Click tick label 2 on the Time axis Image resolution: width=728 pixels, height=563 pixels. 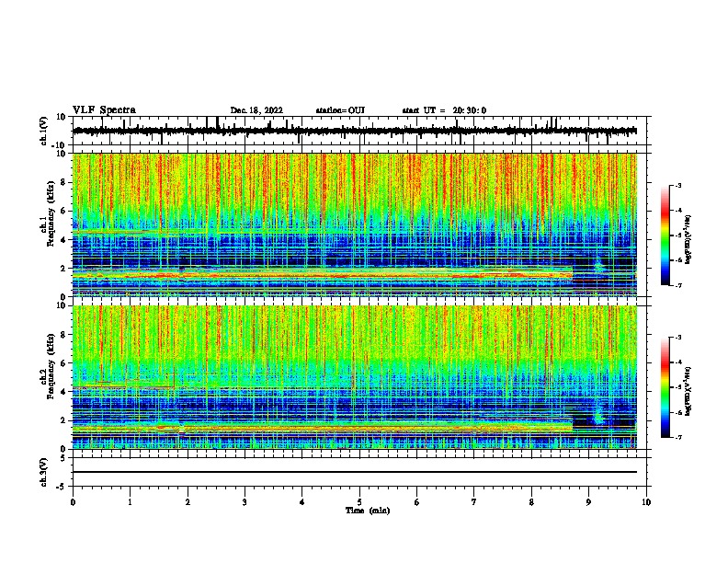188,502
